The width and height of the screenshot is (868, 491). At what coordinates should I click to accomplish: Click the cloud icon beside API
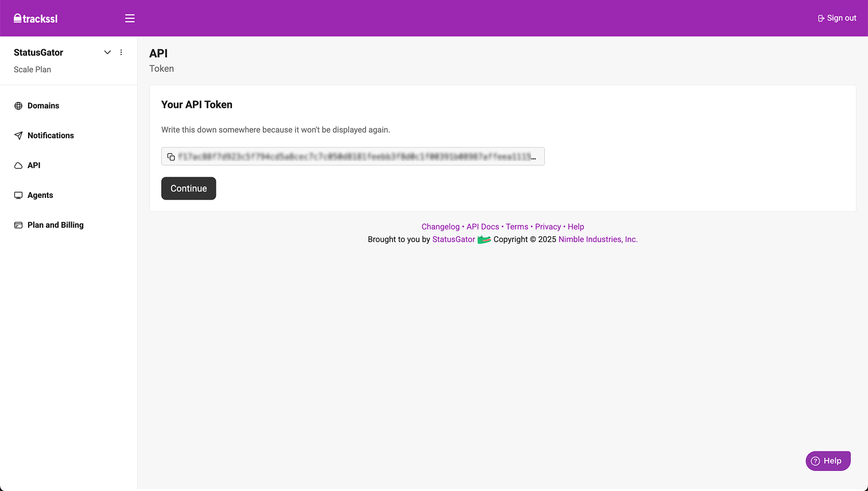click(x=18, y=165)
